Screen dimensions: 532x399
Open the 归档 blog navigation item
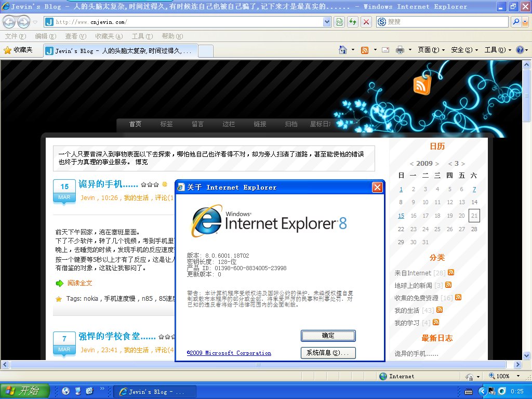coord(291,124)
